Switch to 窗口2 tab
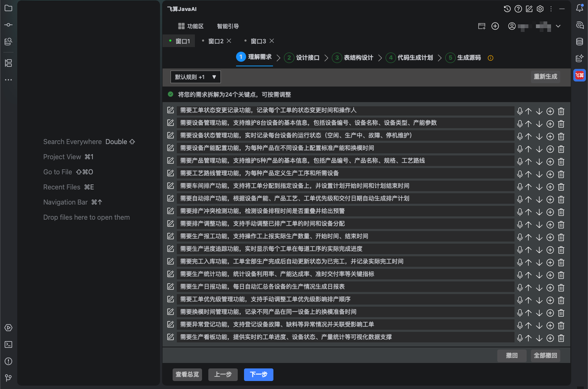 pos(216,41)
